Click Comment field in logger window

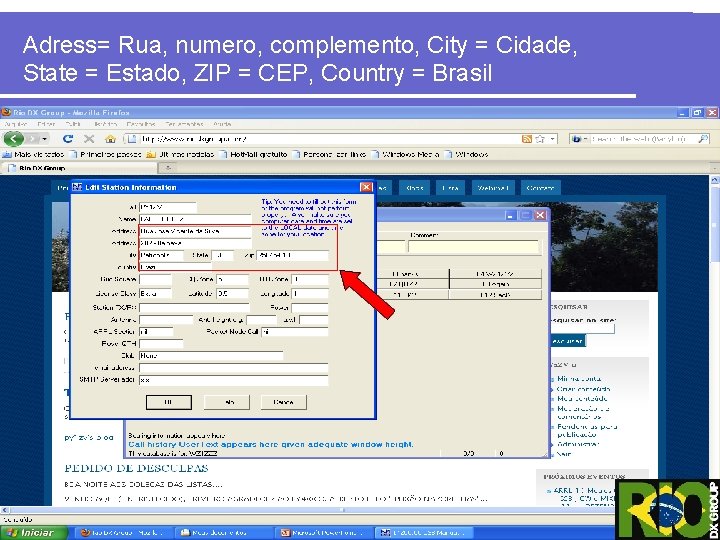(x=473, y=247)
